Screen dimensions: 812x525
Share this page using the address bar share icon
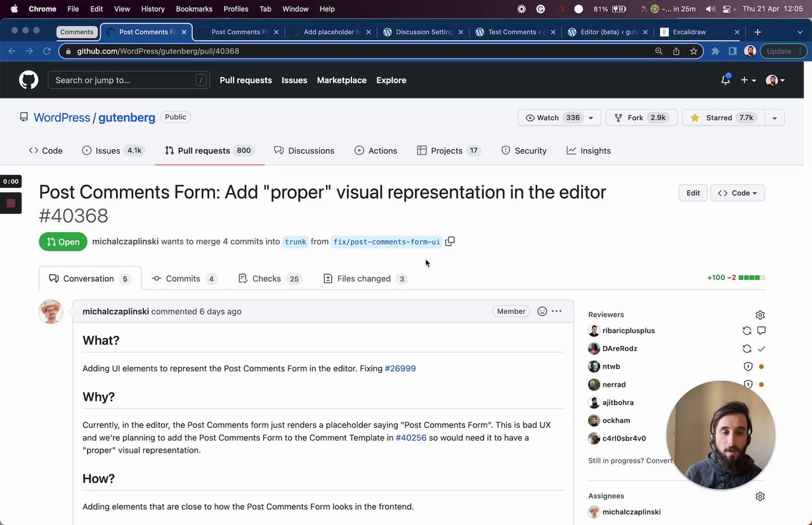(676, 51)
